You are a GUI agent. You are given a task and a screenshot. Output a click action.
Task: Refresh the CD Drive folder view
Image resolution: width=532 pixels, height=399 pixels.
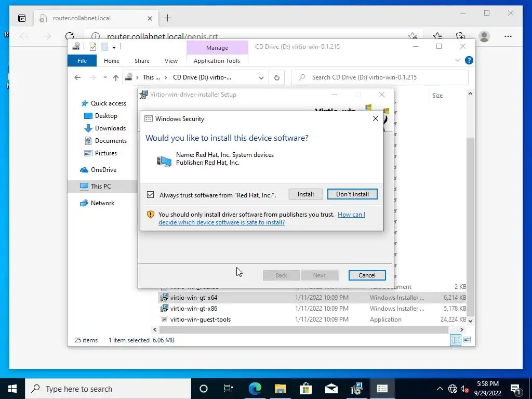[x=277, y=77]
